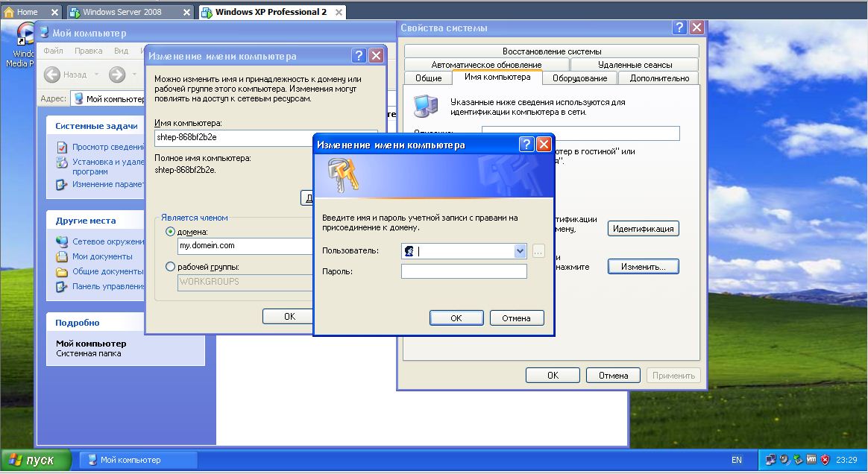
Task: Open Мои документы link
Action: (102, 256)
